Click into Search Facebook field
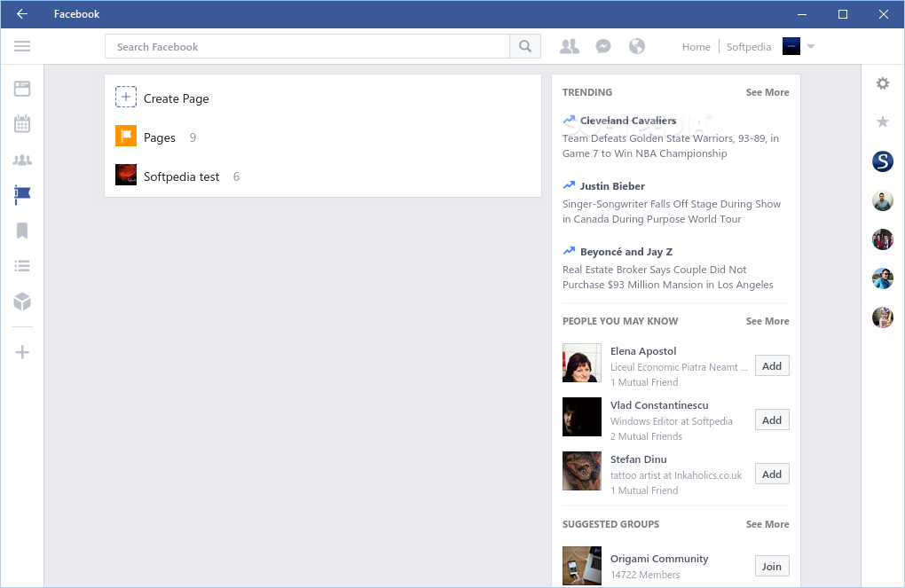 coord(307,46)
